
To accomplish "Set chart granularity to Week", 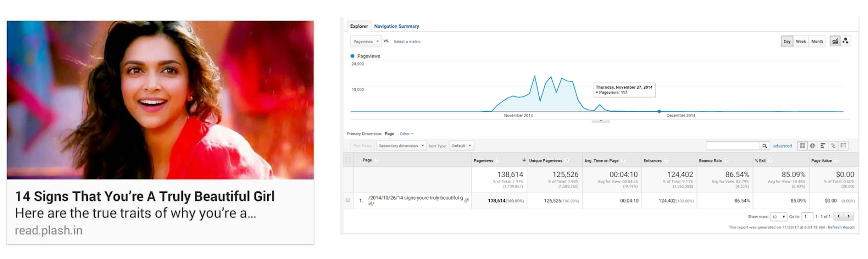I will click(x=801, y=41).
